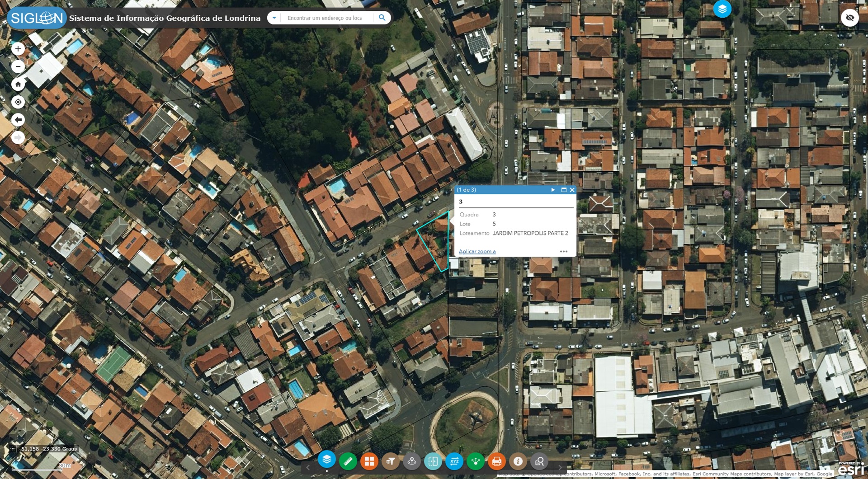This screenshot has height=479, width=868.
Task: Click the Sistema de Informação Geográfica title
Action: coord(165,18)
